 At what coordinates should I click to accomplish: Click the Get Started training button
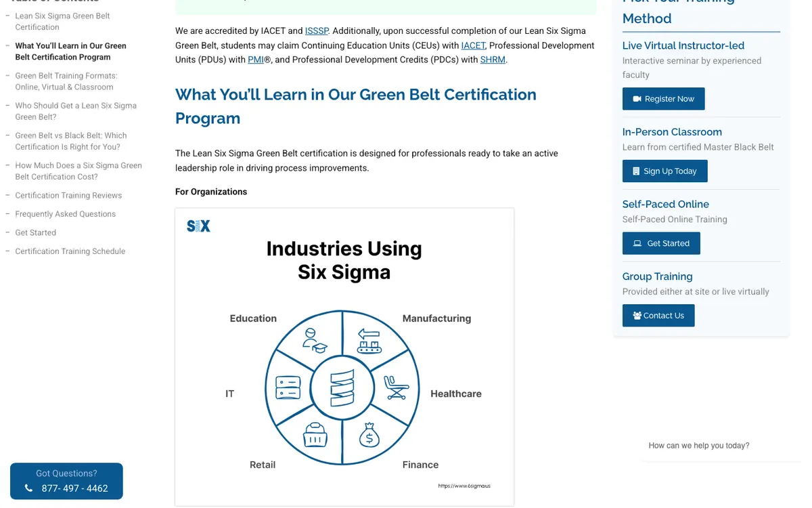click(661, 243)
